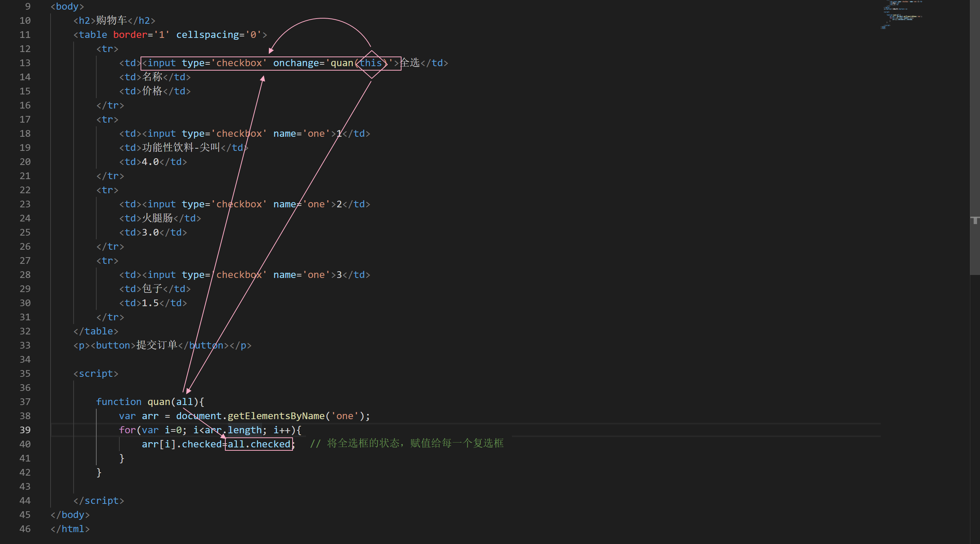Image resolution: width=980 pixels, height=544 pixels.
Task: Click the minimap code preview
Action: click(901, 14)
